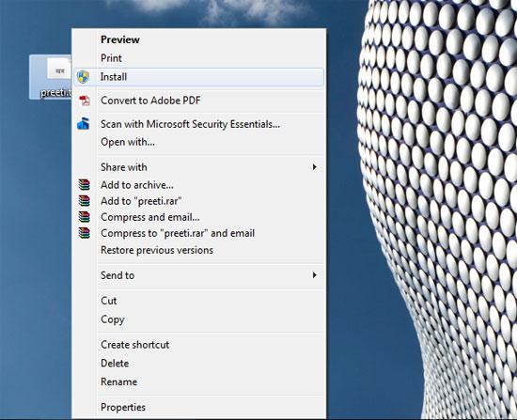This screenshot has height=420, width=517.
Task: Click WinRAR icon beside Add to "preeti.rar"
Action: (84, 201)
